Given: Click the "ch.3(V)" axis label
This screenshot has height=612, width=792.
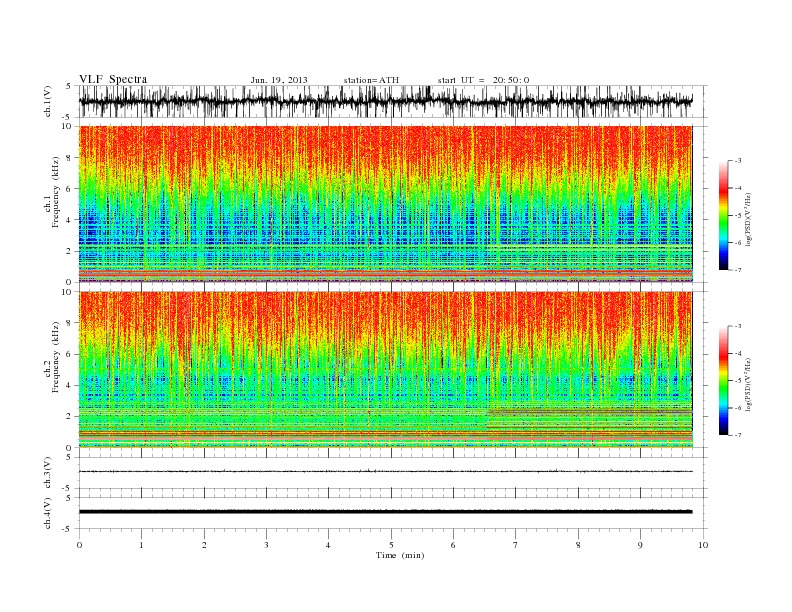Looking at the screenshot, I should pos(48,473).
